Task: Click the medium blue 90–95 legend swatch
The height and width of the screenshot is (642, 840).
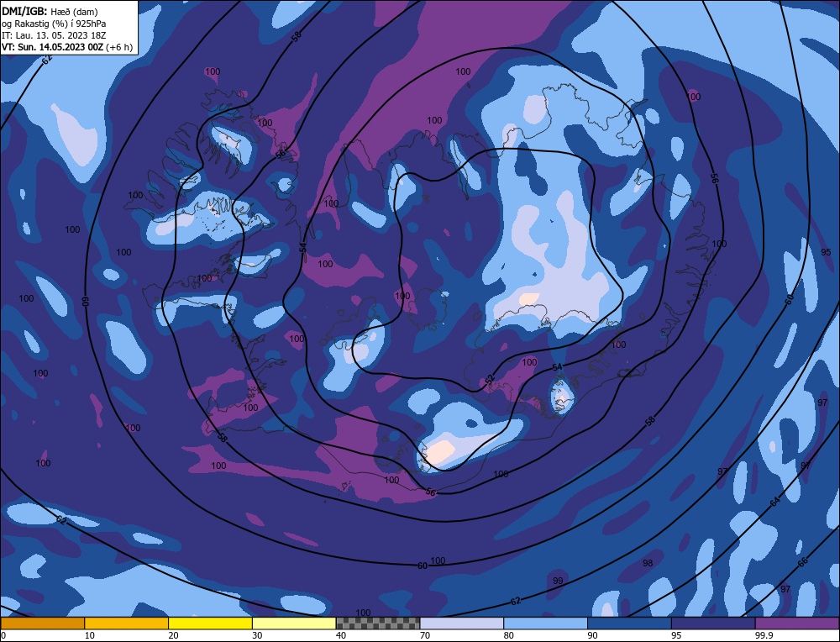Action: pyautogui.click(x=629, y=624)
